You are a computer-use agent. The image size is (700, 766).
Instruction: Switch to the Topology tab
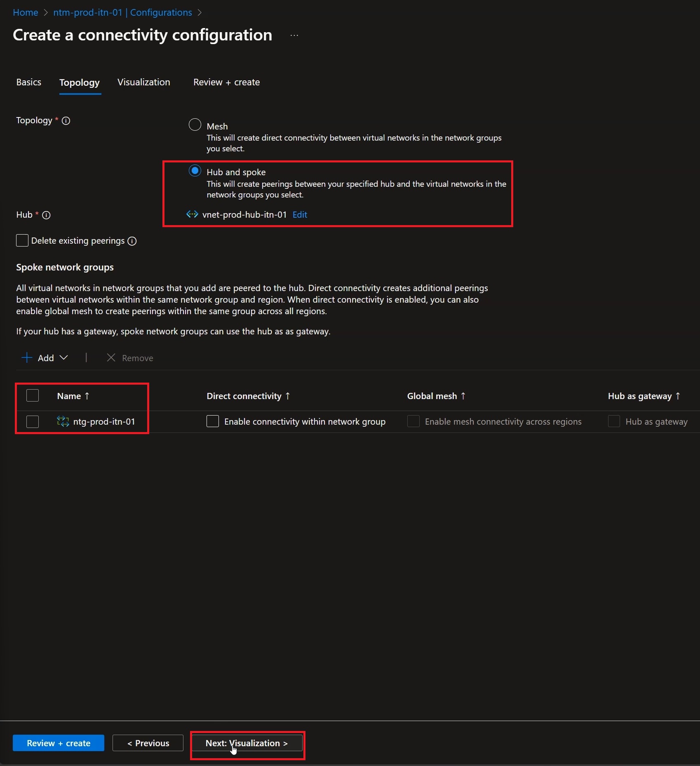80,82
